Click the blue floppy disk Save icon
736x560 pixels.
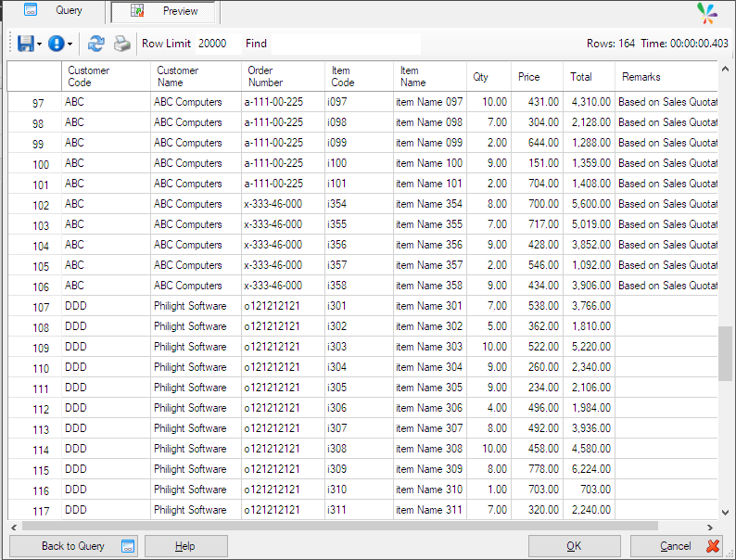tap(25, 44)
